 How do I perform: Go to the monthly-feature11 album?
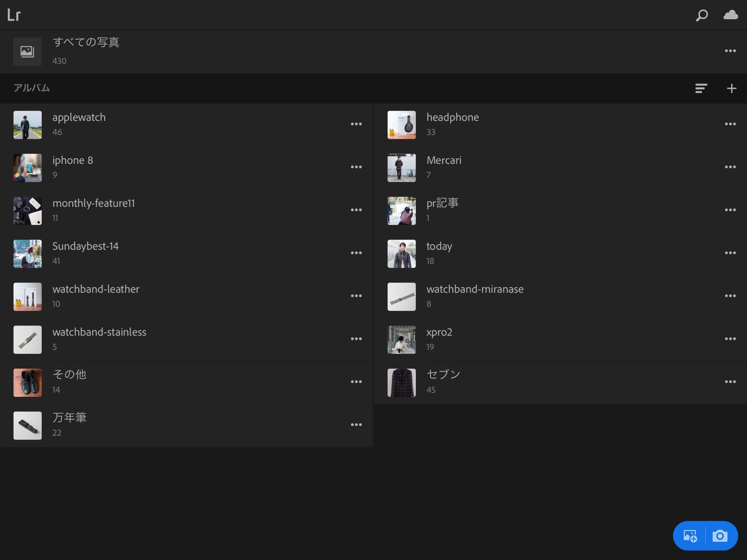tap(94, 204)
